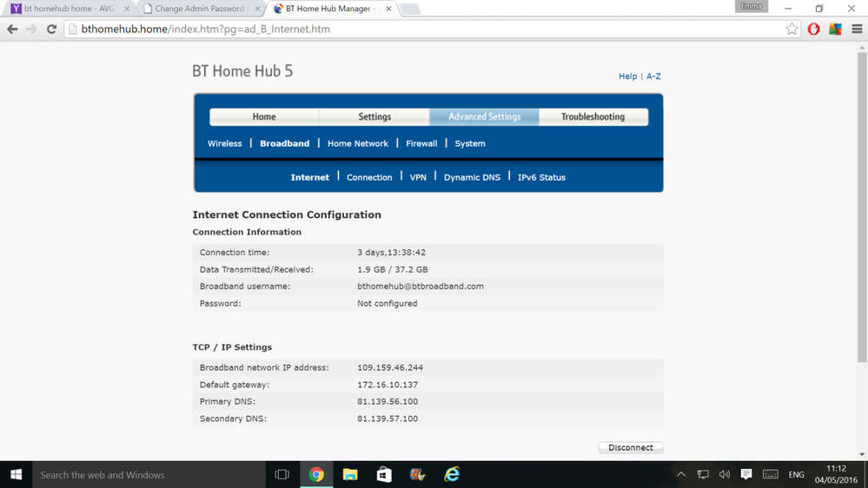
Task: Select the Internet submenu link
Action: pyautogui.click(x=310, y=178)
